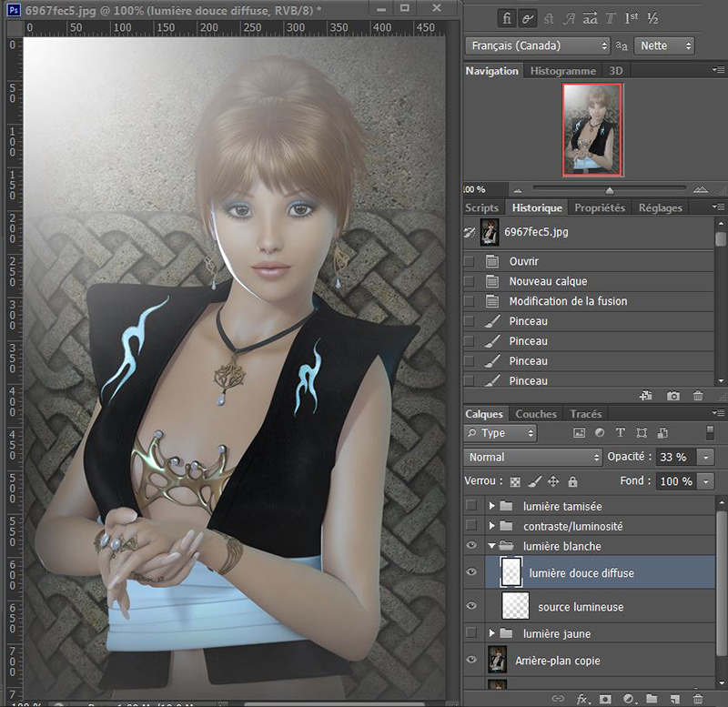The image size is (728, 707).
Task: Delete the layer with the trash icon
Action: (697, 699)
